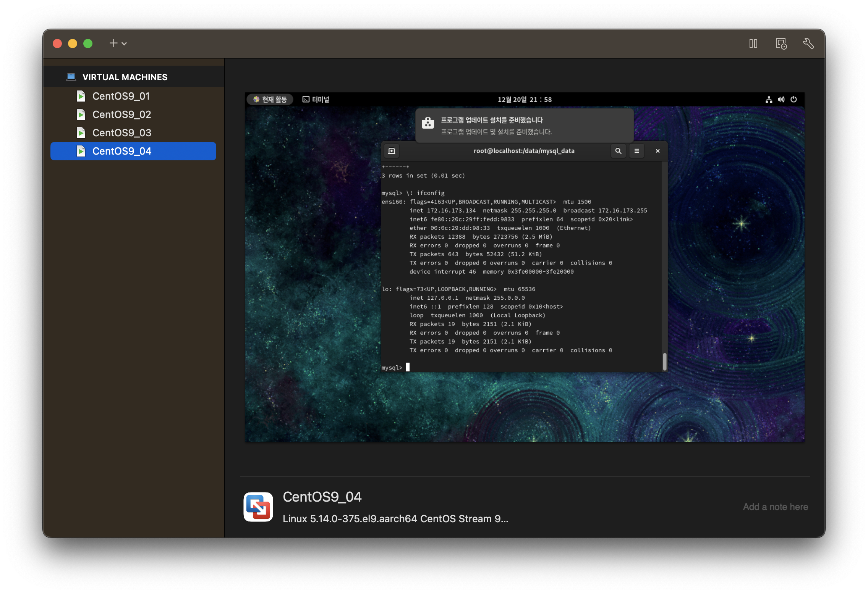868x594 pixels.
Task: Click the network status icon in guest
Action: point(769,100)
